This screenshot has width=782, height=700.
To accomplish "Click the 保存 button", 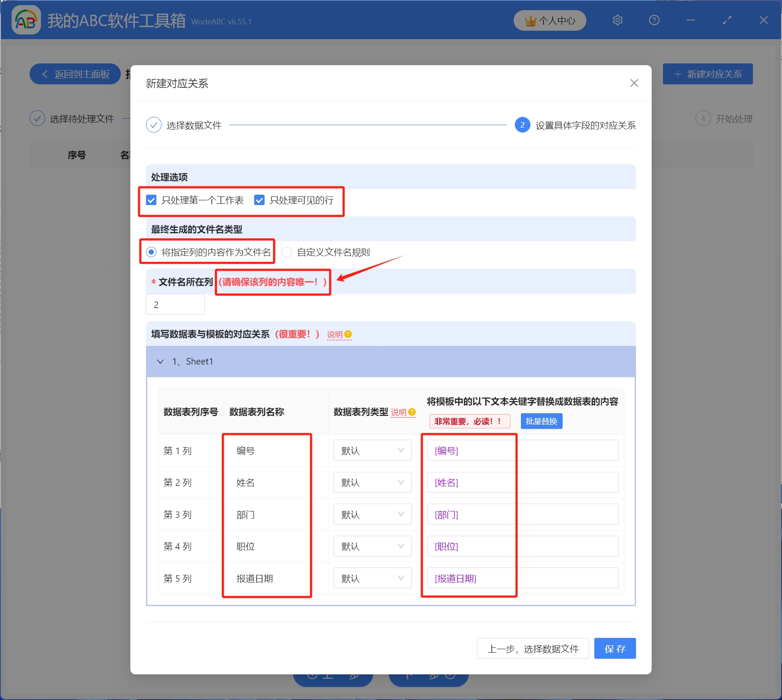I will tap(614, 648).
